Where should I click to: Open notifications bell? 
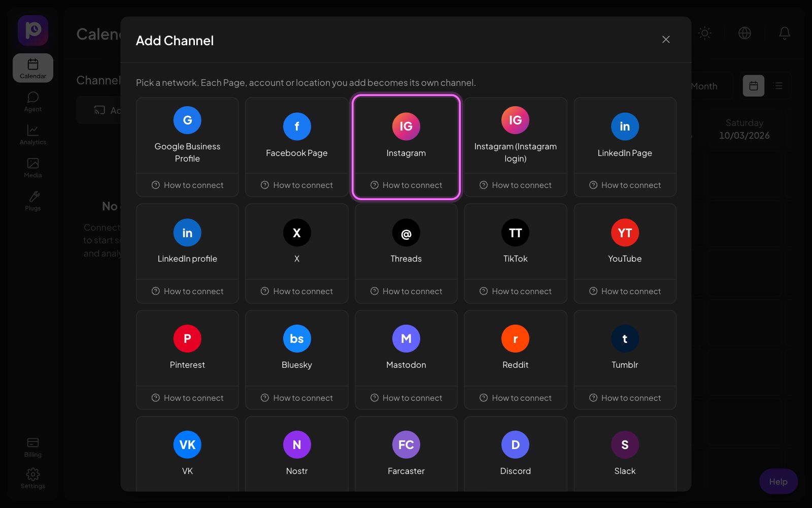click(785, 33)
